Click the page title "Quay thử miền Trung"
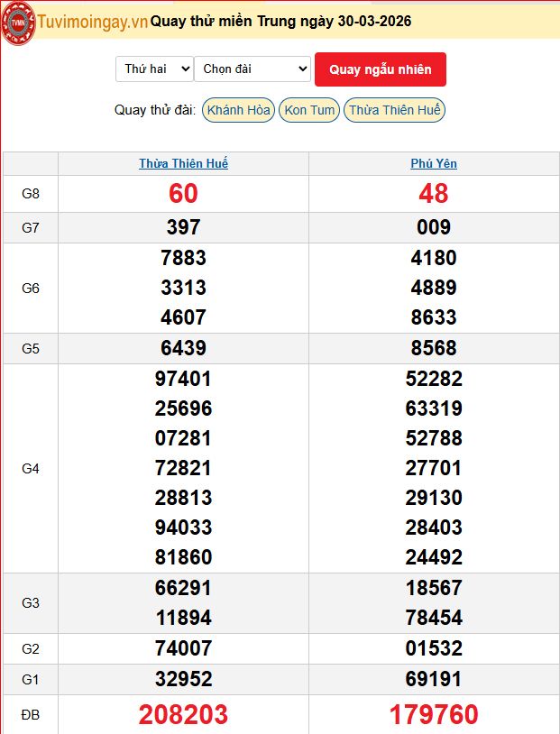This screenshot has height=734, width=560. point(280,22)
